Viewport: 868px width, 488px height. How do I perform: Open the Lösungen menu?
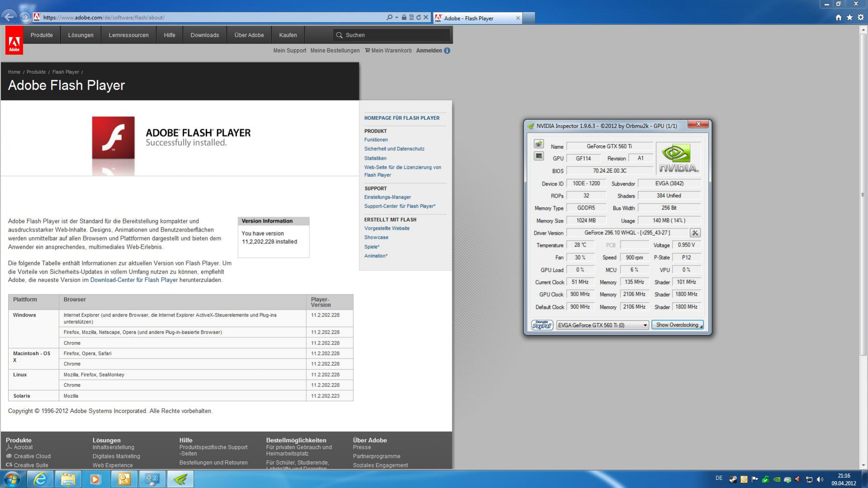81,35
